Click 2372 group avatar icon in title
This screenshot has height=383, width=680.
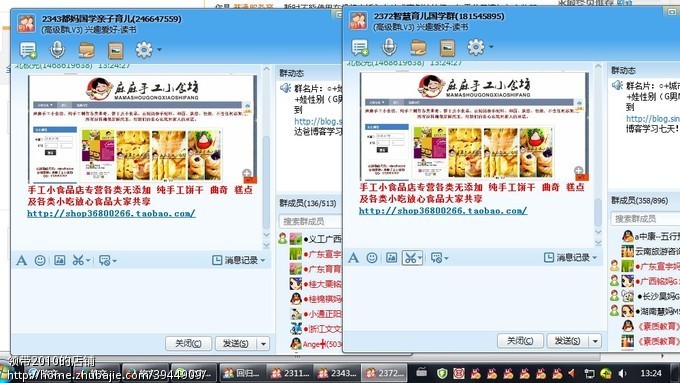tap(358, 21)
